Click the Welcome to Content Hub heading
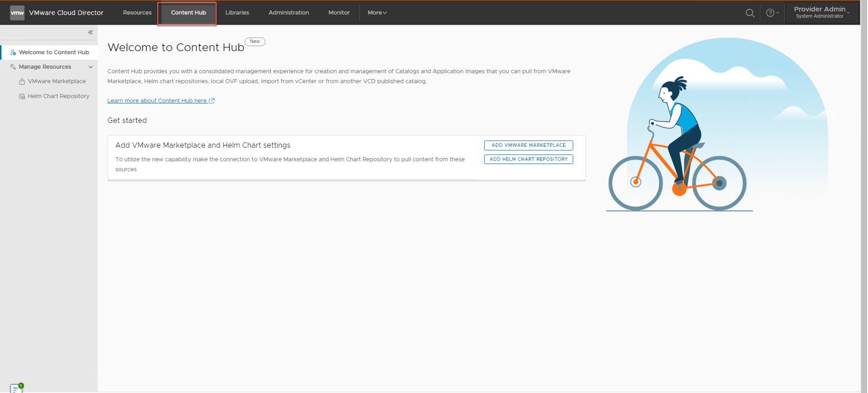This screenshot has height=393, width=868. tap(176, 47)
